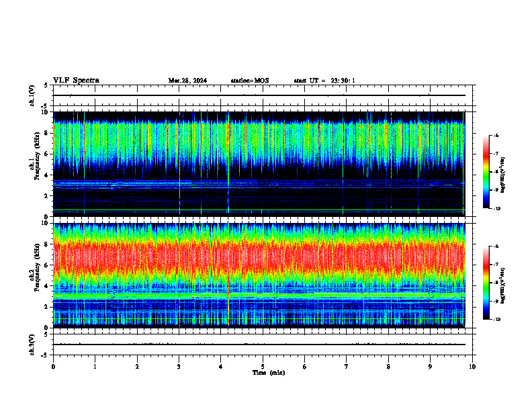The width and height of the screenshot is (532, 411).
Task: Click the "VLF Spectra" plot title
Action: pyautogui.click(x=76, y=81)
